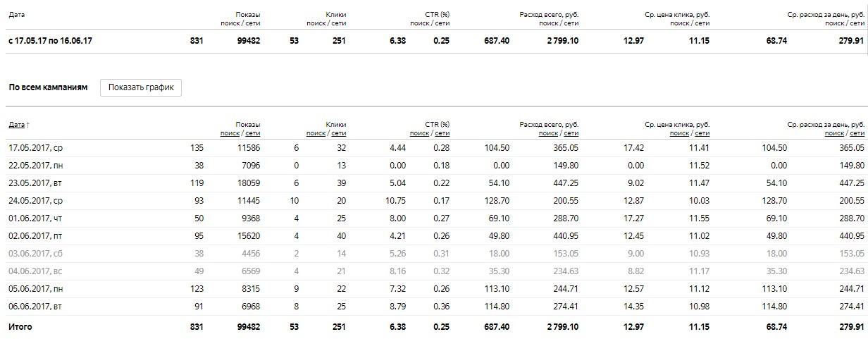Sort by поиск link under CTR (%)

point(420,132)
